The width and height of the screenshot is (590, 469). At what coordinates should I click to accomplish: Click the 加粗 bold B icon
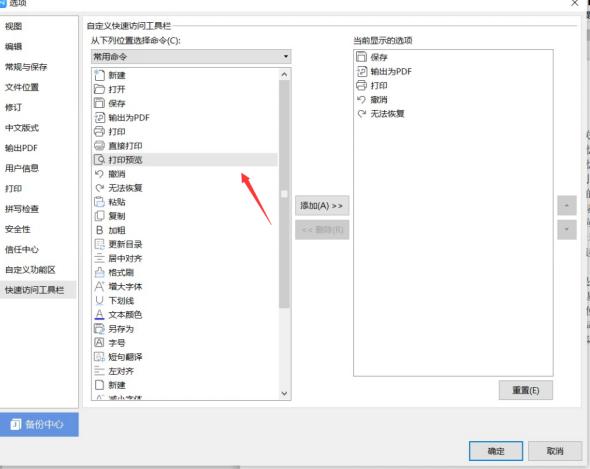tap(99, 230)
